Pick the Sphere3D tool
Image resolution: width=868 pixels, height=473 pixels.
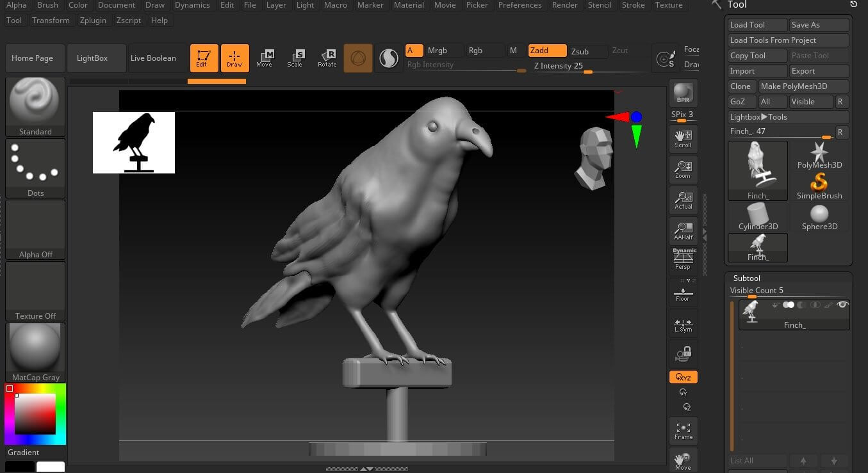[819, 216]
